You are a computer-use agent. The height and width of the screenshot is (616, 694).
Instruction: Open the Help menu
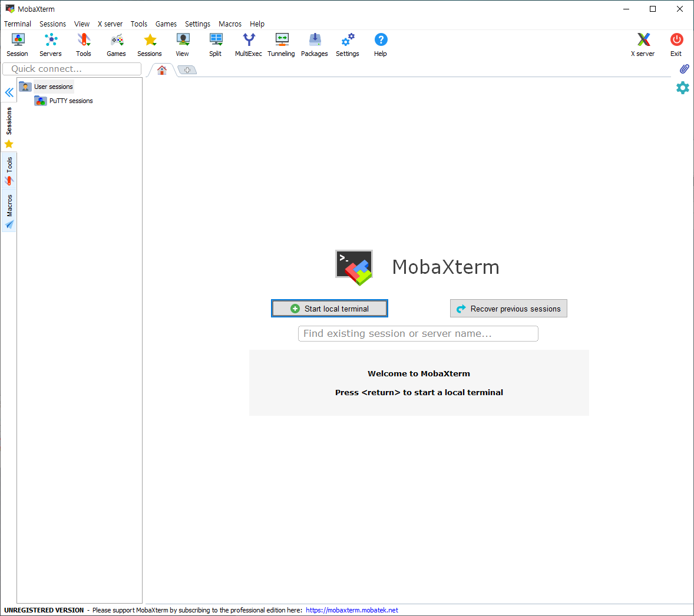pyautogui.click(x=257, y=24)
